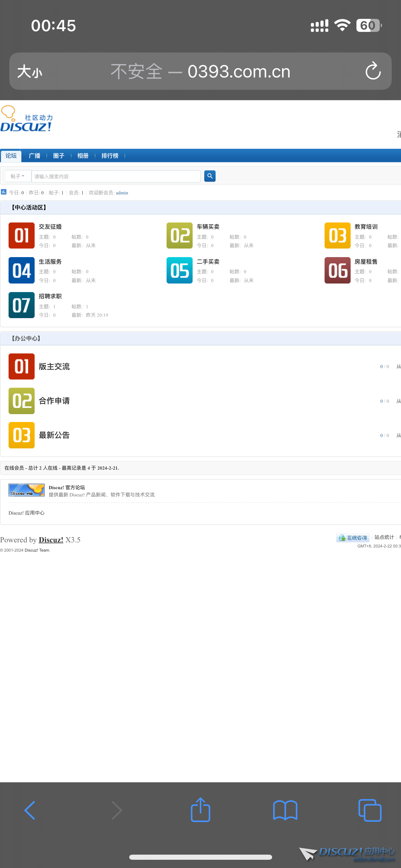Open the 房屋租售 forum link
Screen dimensions: 401x868
click(x=366, y=262)
